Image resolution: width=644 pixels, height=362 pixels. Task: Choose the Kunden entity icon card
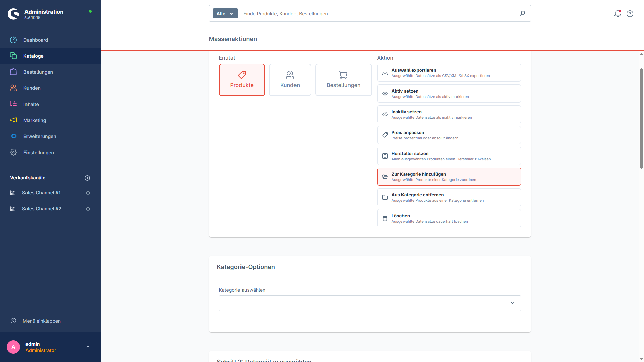tap(290, 80)
